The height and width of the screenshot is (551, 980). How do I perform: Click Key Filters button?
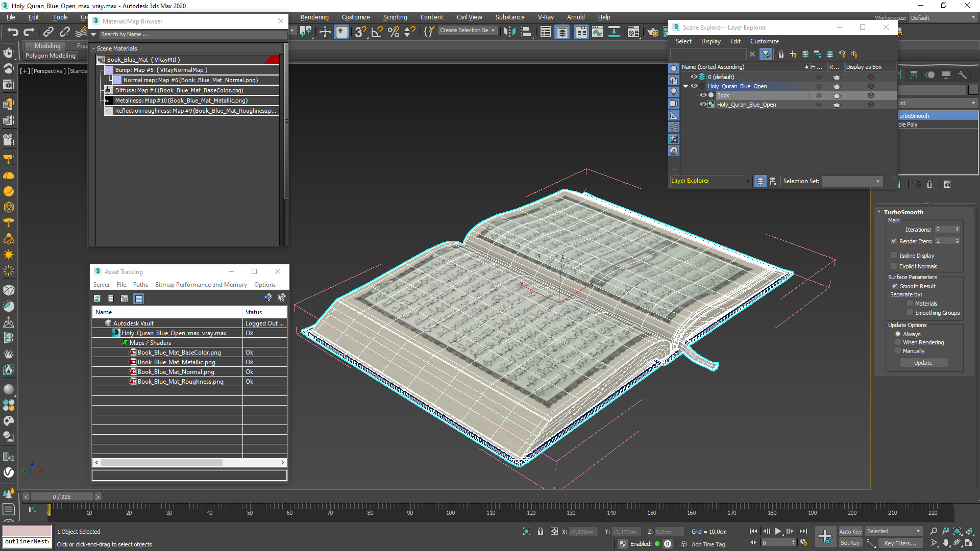coord(900,543)
